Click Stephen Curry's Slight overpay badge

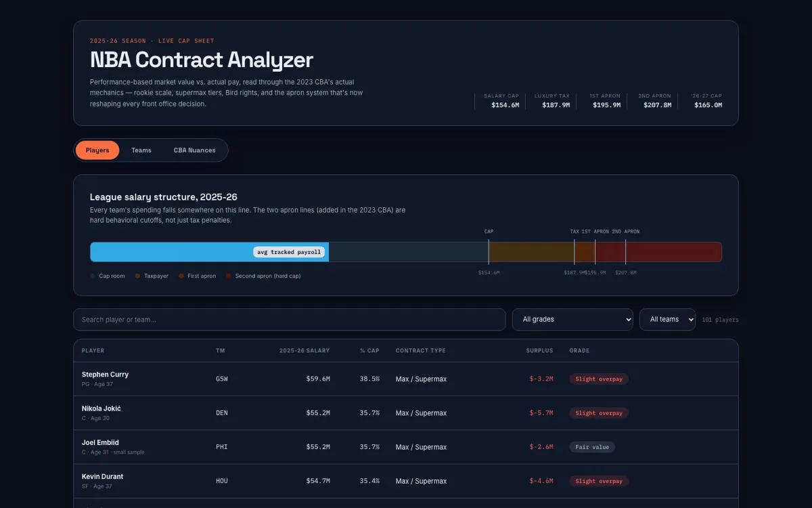tap(599, 379)
